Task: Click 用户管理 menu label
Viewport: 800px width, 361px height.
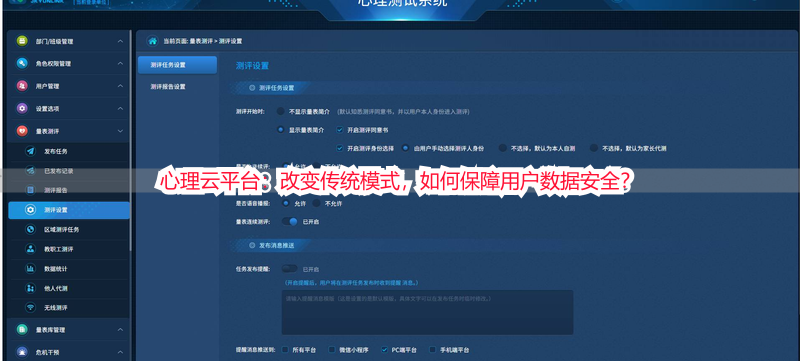Action: coord(47,86)
